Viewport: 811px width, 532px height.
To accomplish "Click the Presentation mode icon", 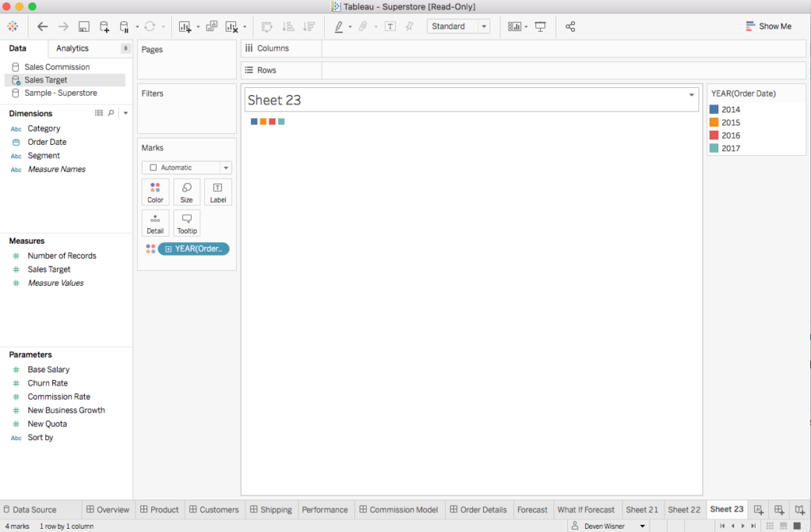I will point(540,26).
